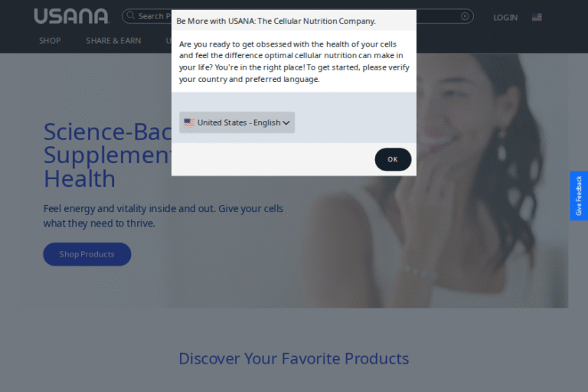
Task: Expand the language chevron arrow in the dialog
Action: [x=286, y=123]
